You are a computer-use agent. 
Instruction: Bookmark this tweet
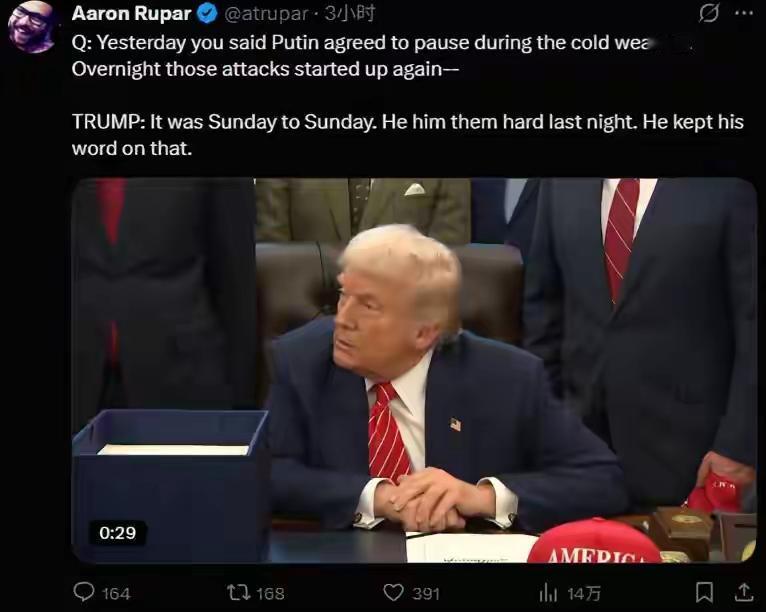[704, 592]
